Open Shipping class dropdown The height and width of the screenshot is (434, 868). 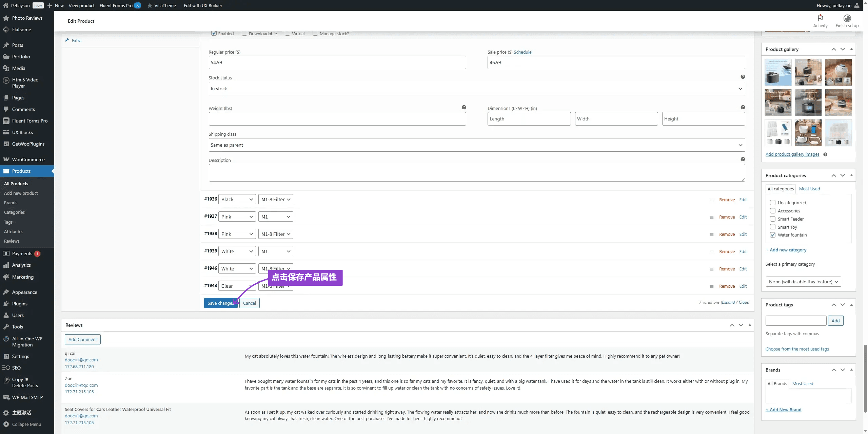click(x=476, y=145)
